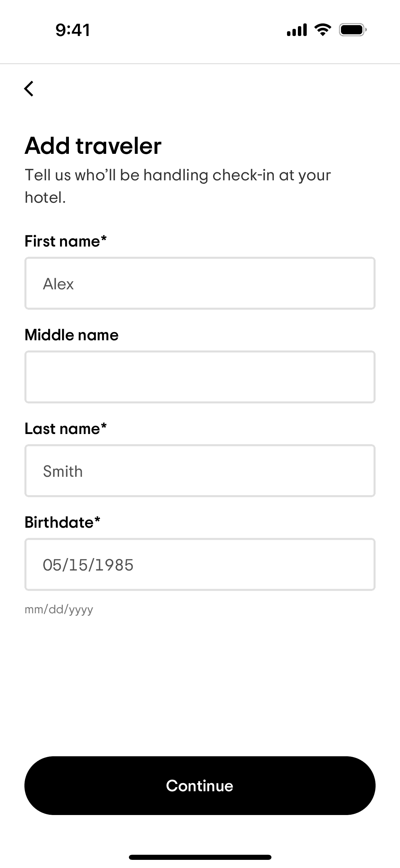400x868 pixels.
Task: Click the Wi-Fi status icon
Action: [x=323, y=30]
